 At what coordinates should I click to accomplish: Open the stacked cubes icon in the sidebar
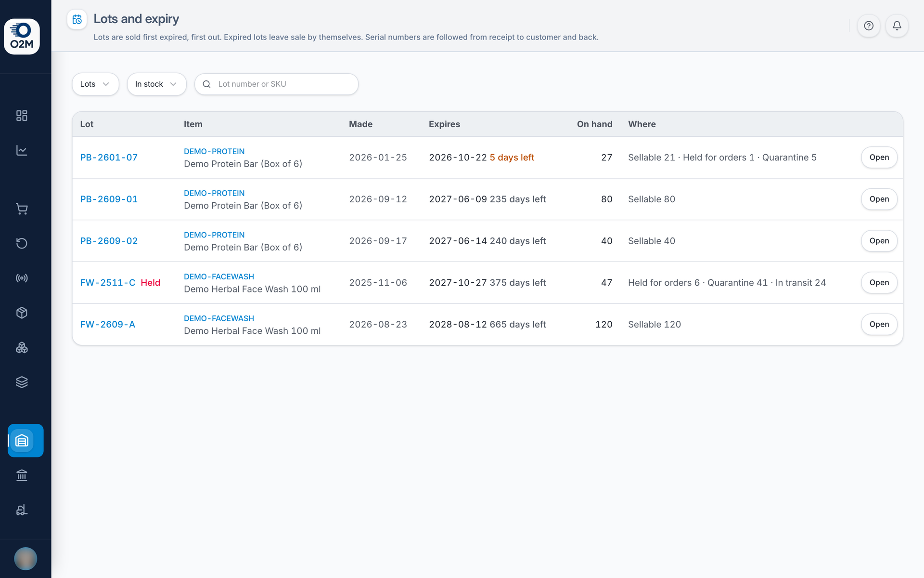point(22,347)
